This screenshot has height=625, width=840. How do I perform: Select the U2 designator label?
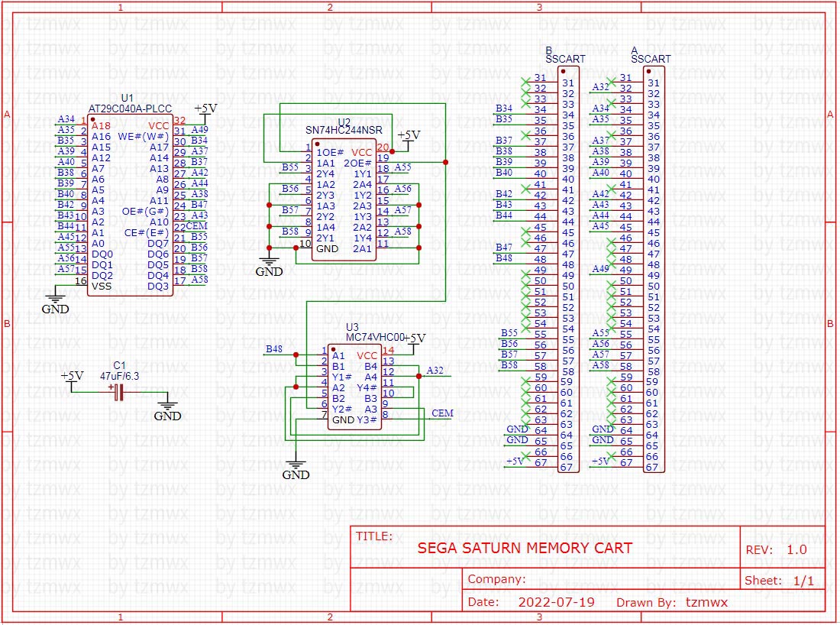tap(344, 122)
